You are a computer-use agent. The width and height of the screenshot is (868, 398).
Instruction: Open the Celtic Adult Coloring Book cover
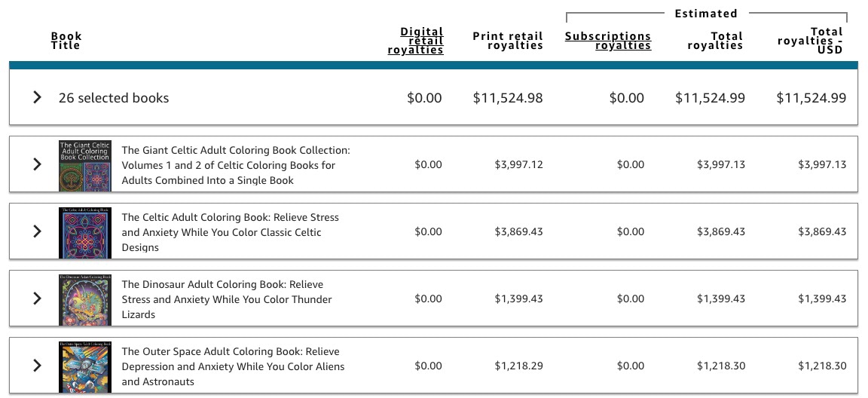(85, 232)
